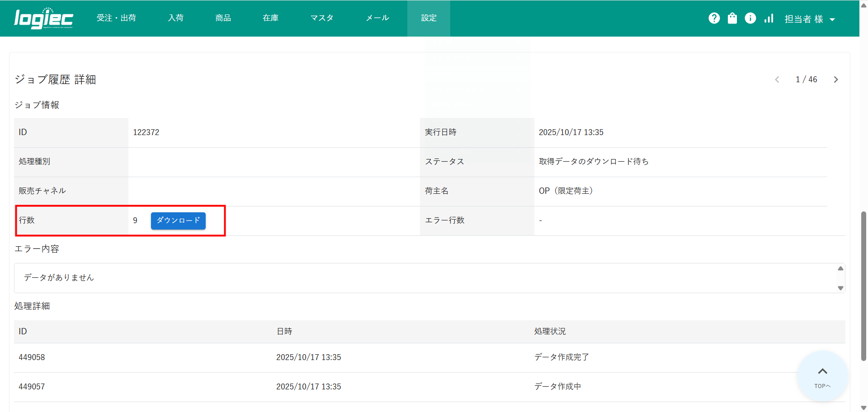Expand the 担当者 様 user dropdown
868x412 pixels.
point(809,19)
